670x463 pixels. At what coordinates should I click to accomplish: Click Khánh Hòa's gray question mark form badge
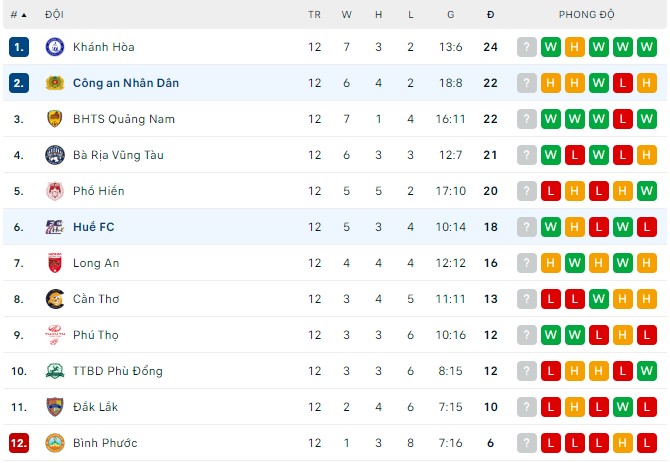526,47
